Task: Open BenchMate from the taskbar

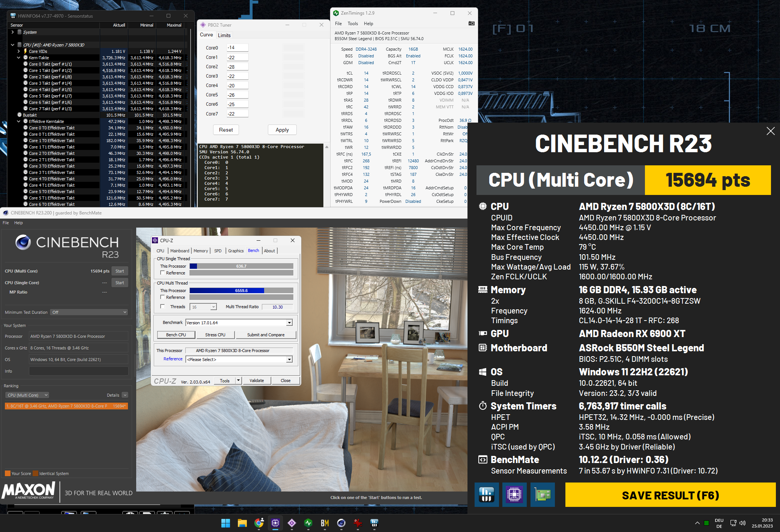Action: (x=325, y=523)
